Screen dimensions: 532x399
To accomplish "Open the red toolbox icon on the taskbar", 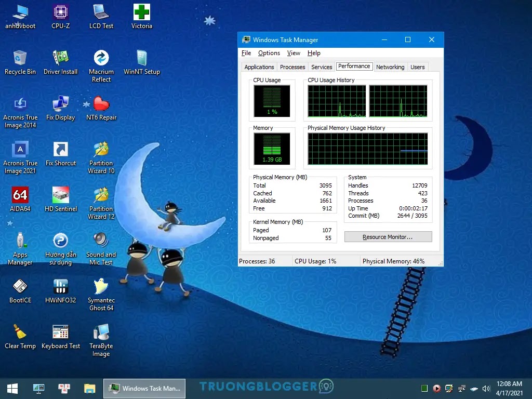I will pyautogui.click(x=64, y=389).
